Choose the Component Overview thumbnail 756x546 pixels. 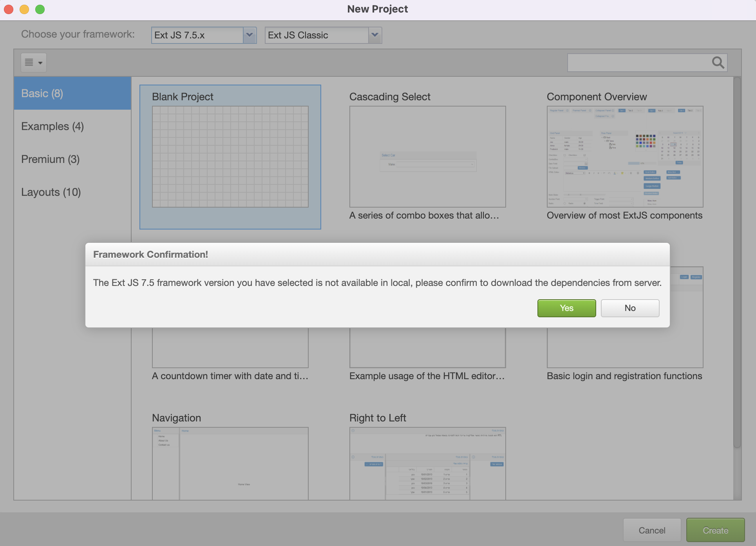point(625,157)
